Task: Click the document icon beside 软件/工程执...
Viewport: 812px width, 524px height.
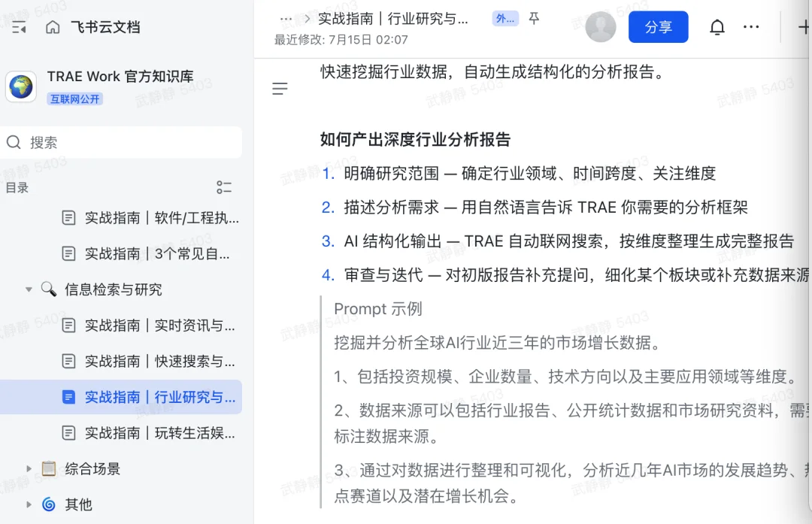Action: coord(68,218)
